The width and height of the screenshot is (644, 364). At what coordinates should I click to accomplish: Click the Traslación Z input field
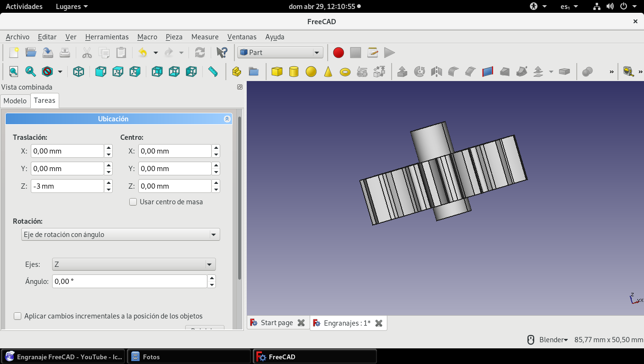pos(67,186)
